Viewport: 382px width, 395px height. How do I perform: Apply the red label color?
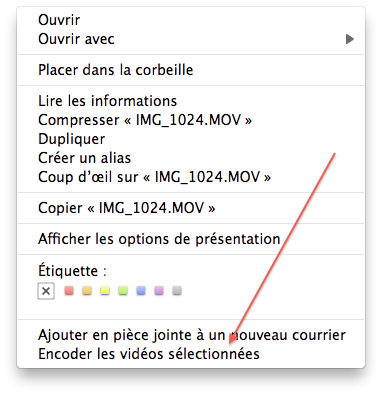click(x=69, y=290)
